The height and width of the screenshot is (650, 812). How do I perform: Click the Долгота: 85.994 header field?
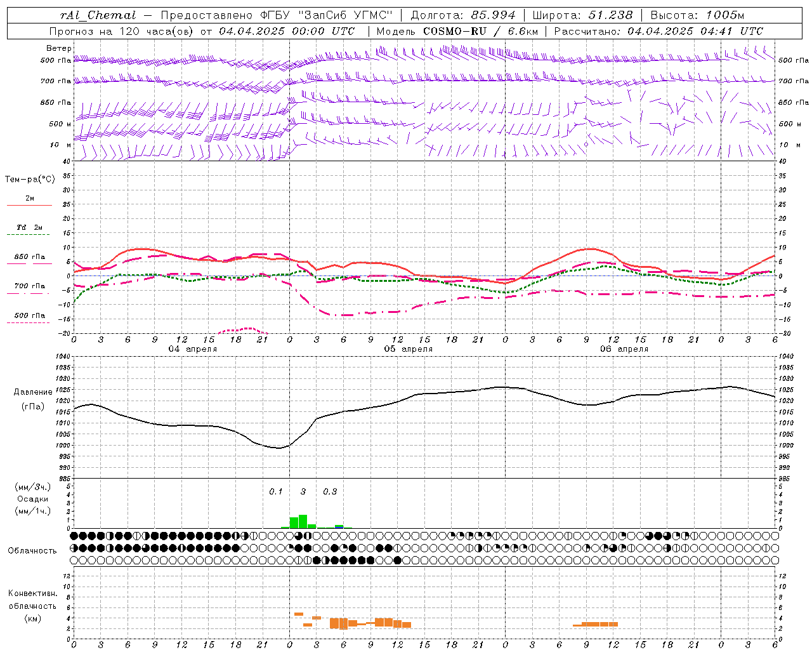(464, 16)
